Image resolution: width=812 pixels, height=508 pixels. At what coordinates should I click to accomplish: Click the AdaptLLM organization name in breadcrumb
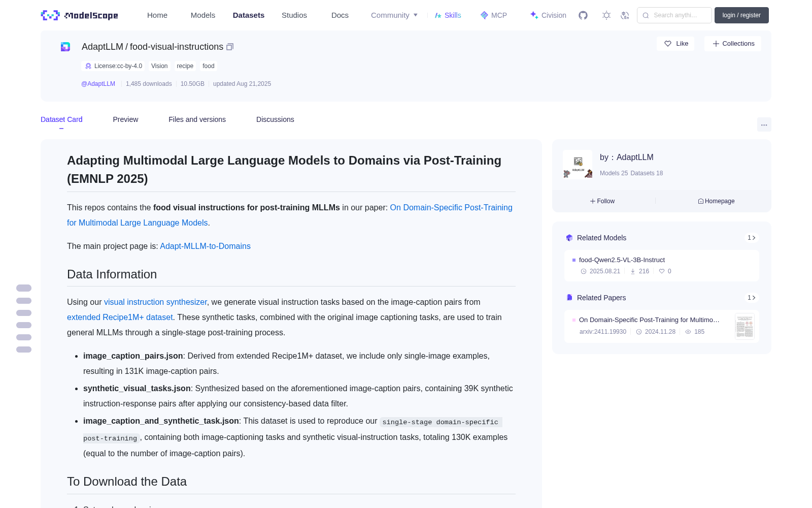coord(103,47)
